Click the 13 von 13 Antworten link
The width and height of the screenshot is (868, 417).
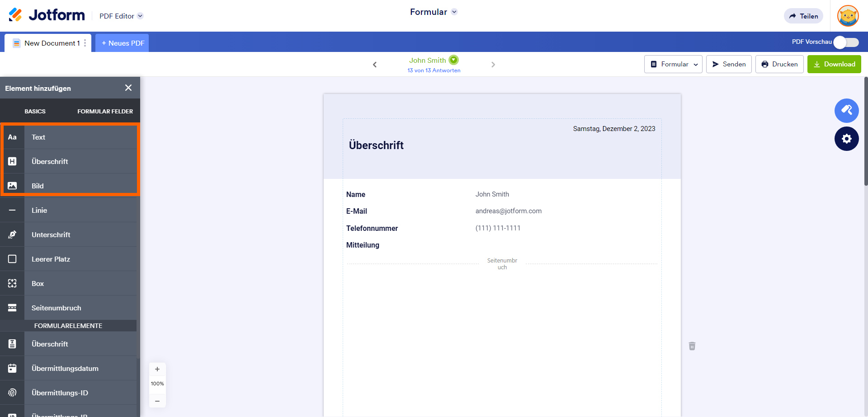(434, 70)
